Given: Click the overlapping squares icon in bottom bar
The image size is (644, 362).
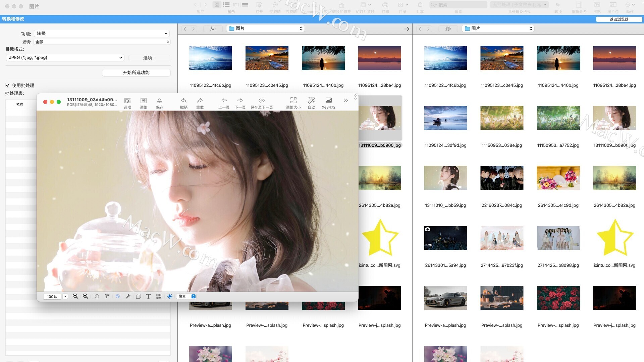Looking at the screenshot, I should (x=139, y=296).
